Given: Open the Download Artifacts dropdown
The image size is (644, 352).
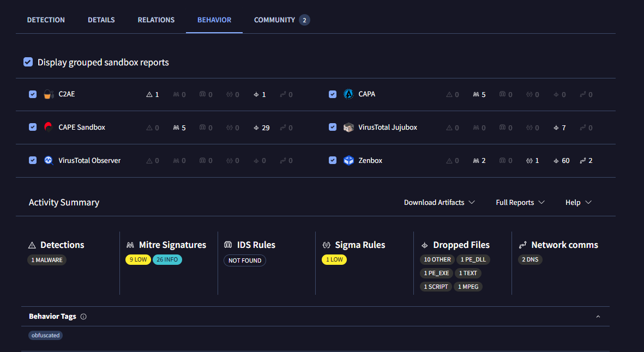Looking at the screenshot, I should [440, 202].
